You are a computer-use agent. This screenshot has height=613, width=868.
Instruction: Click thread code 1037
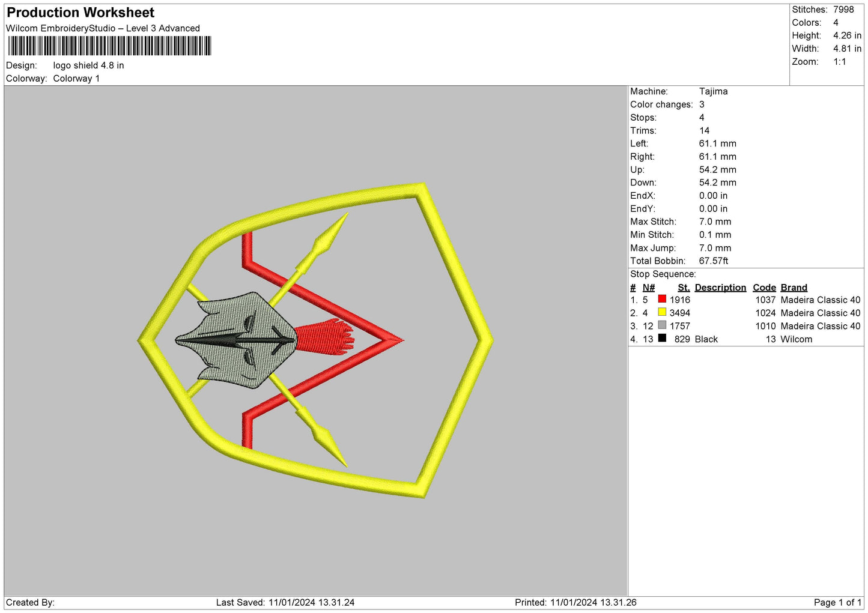(765, 300)
